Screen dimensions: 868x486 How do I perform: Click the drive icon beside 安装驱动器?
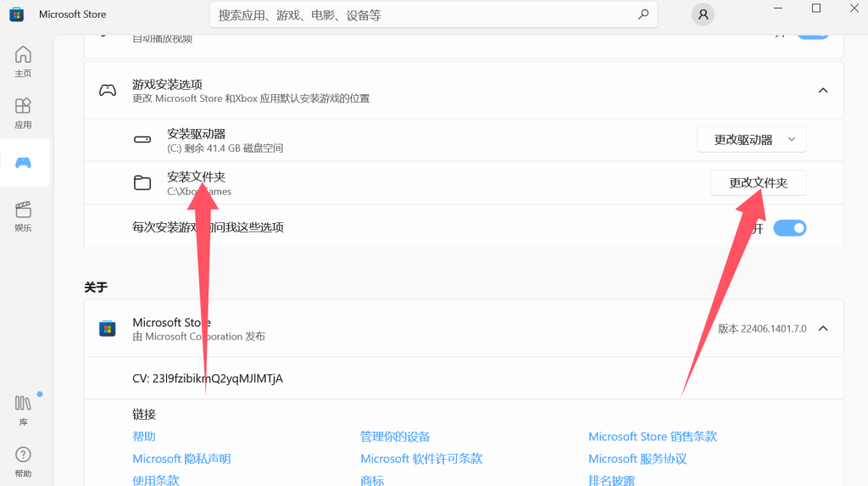142,140
